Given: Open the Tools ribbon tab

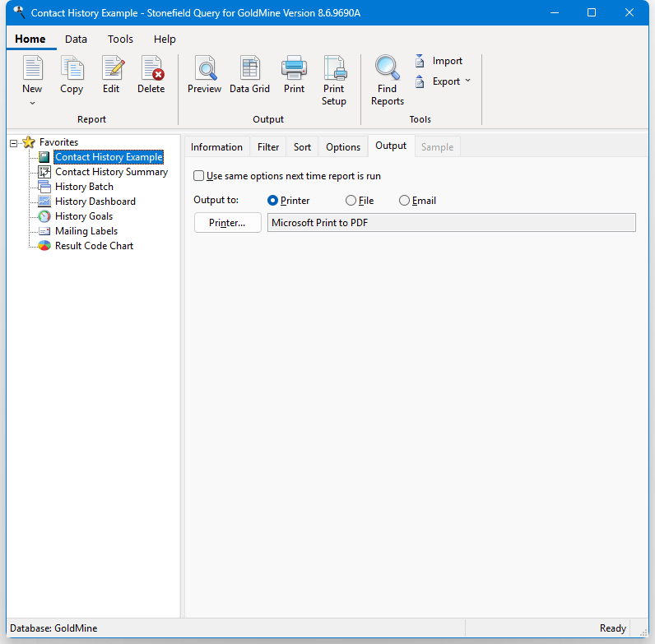Looking at the screenshot, I should tap(120, 39).
